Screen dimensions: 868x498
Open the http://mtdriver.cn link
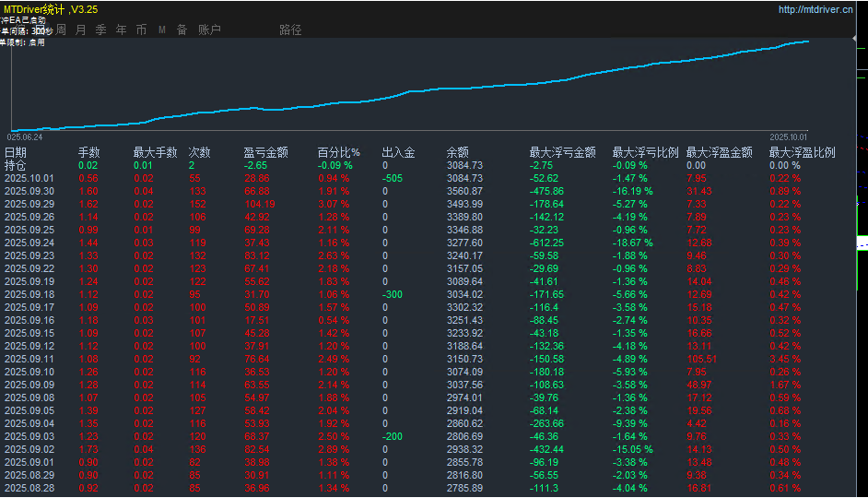click(x=815, y=9)
